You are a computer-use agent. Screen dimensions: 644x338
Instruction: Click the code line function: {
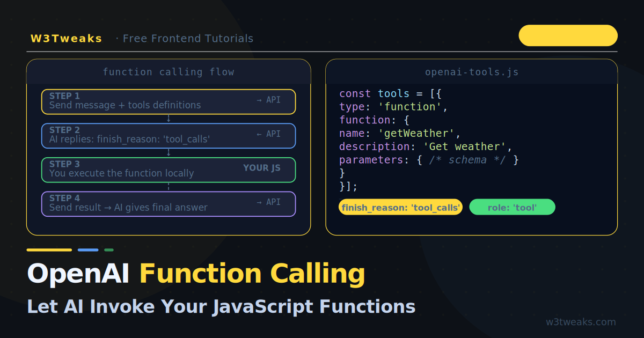374,120
